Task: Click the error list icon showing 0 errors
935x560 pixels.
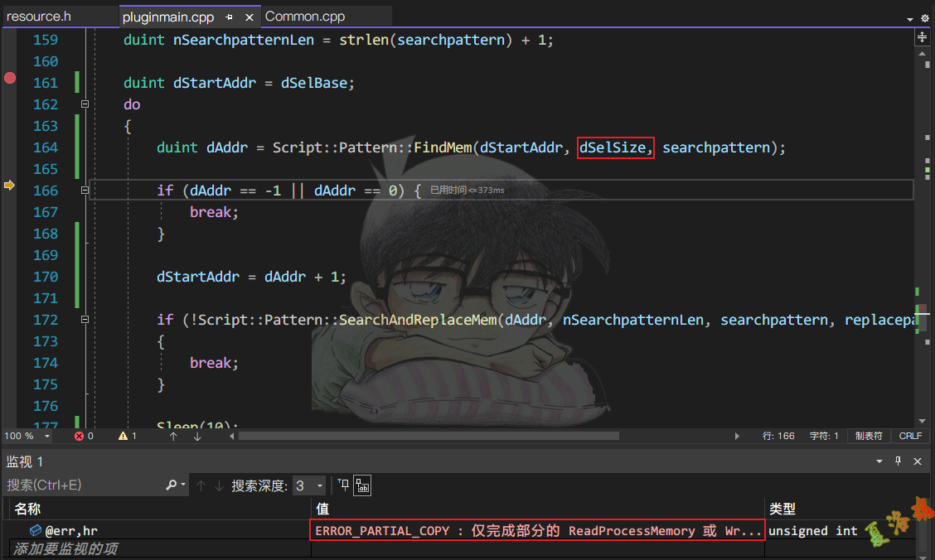Action: point(80,436)
